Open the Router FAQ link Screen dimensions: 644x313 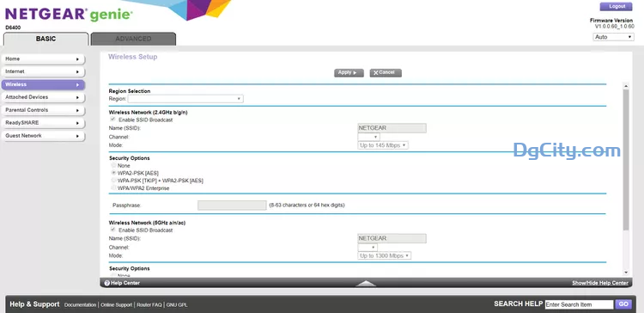coord(149,305)
